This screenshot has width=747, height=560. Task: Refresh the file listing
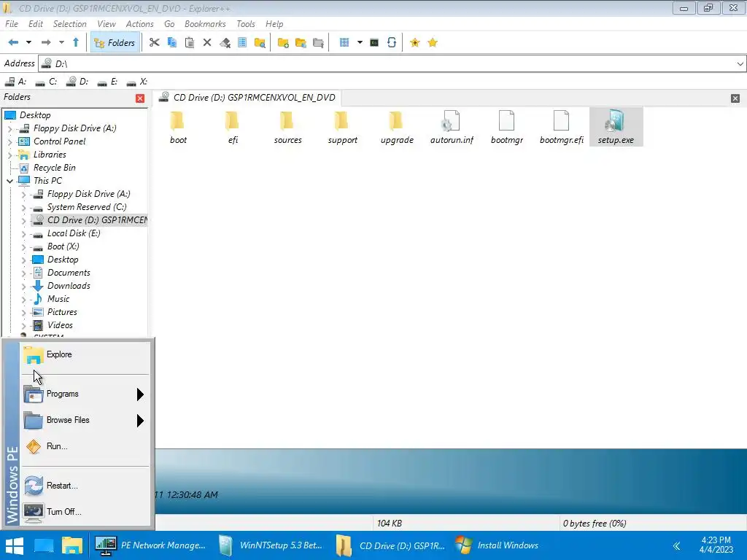coord(391,42)
